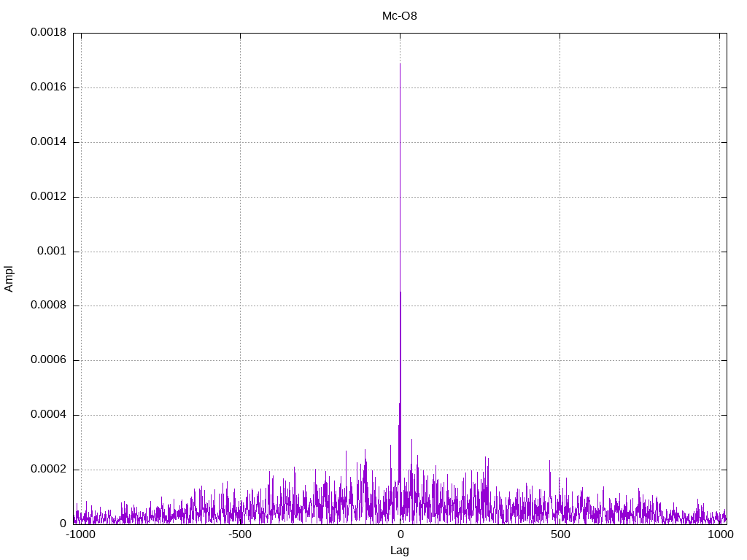The width and height of the screenshot is (747, 560).
Task: Click the 0.0012 y-axis tick label
Action: (x=48, y=196)
